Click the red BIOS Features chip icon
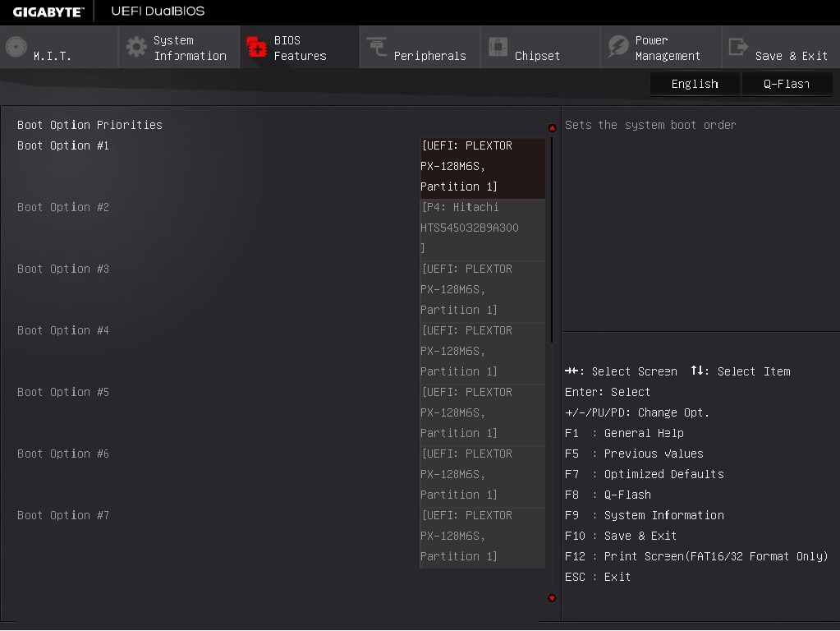This screenshot has width=840, height=631. (257, 48)
